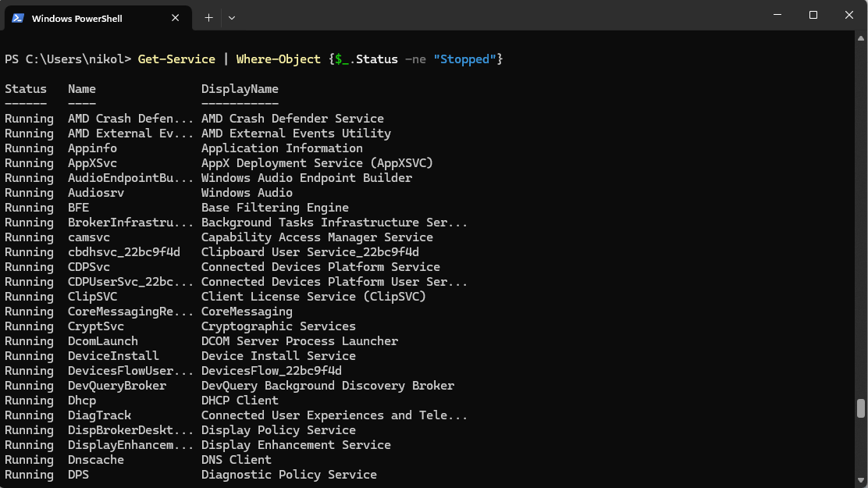Click the Audiosrv service name
Viewport: 868px width, 488px height.
[96, 193]
